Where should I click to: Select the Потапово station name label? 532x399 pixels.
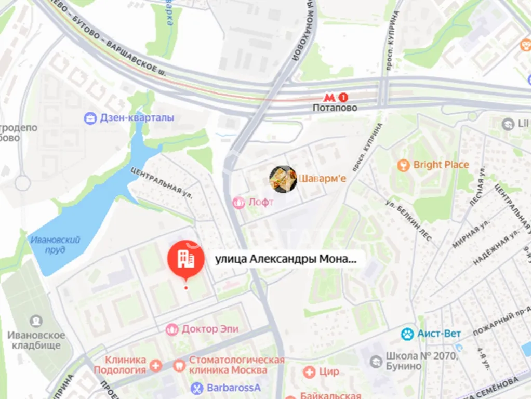click(335, 108)
